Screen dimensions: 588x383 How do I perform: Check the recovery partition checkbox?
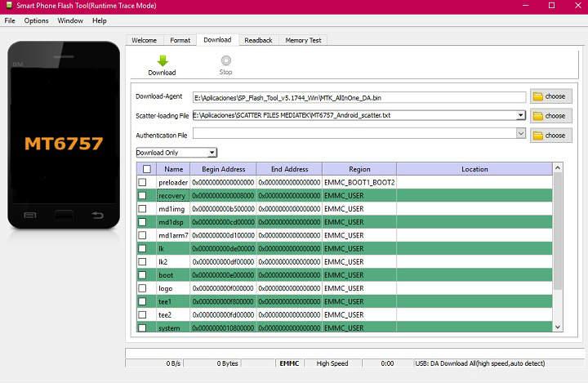tap(142, 195)
